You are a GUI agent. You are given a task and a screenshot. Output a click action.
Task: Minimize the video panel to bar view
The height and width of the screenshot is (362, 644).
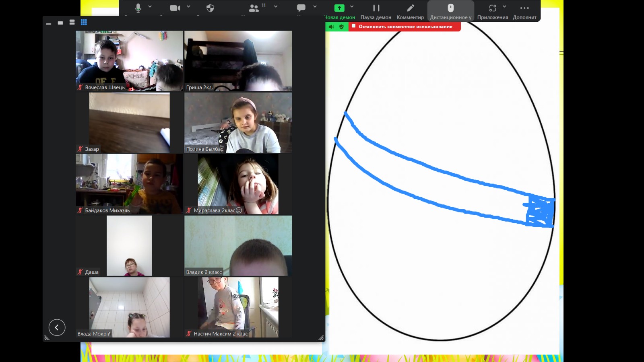click(49, 24)
